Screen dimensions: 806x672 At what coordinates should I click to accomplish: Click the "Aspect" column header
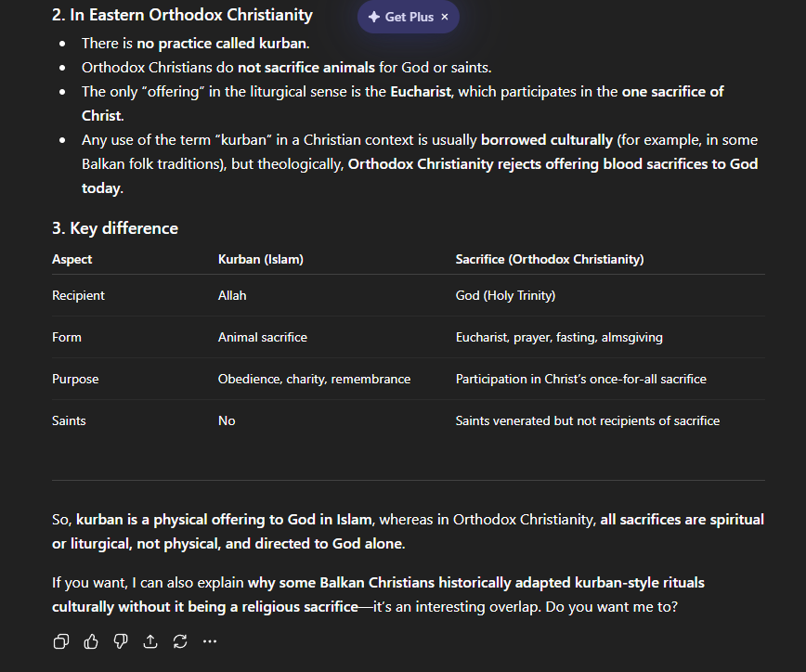pos(72,259)
